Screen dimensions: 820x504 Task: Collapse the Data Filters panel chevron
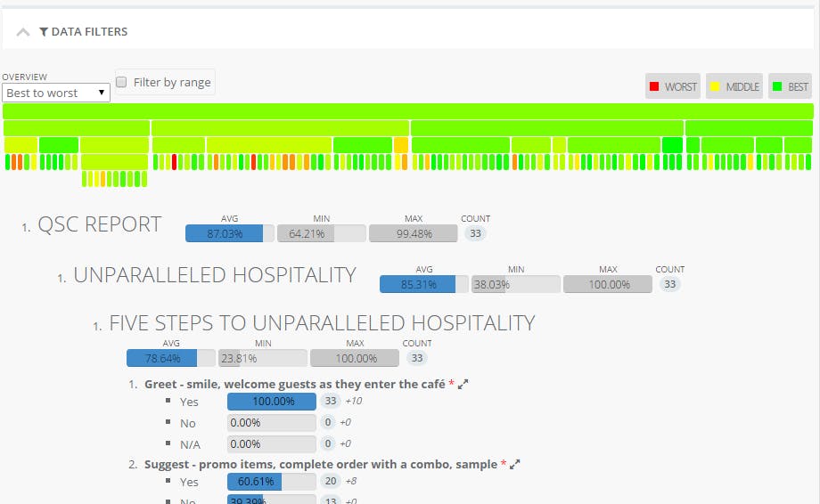23,32
